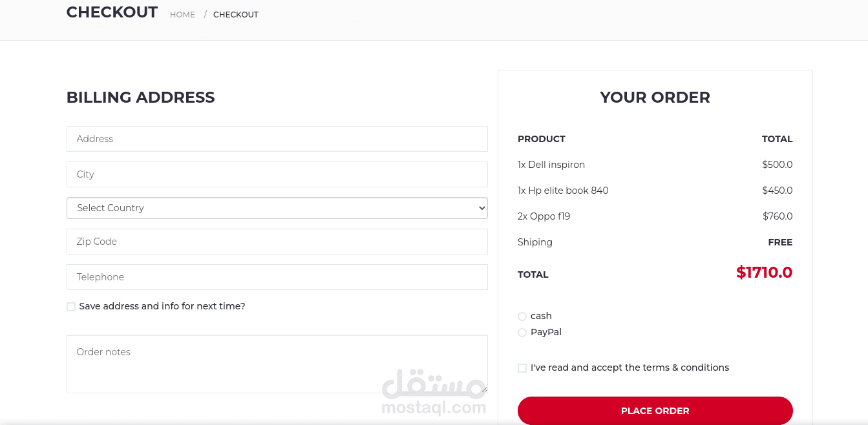Accept the terms & conditions checkbox
The height and width of the screenshot is (425, 868).
tap(522, 368)
